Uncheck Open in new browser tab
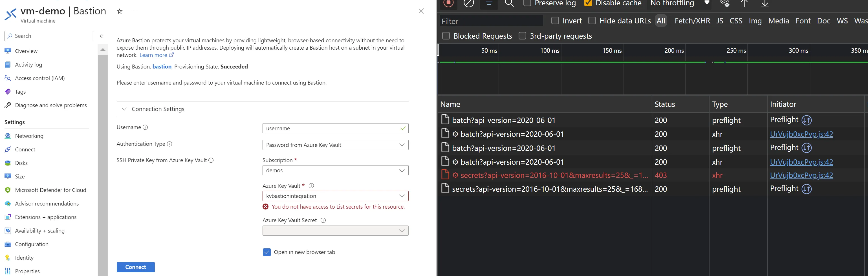This screenshot has width=868, height=276. point(266,252)
